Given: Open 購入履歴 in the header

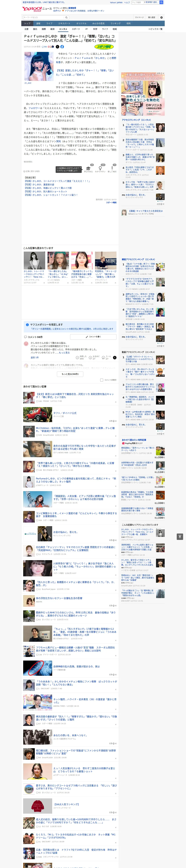Looking at the screenshot, I should 152,17.
